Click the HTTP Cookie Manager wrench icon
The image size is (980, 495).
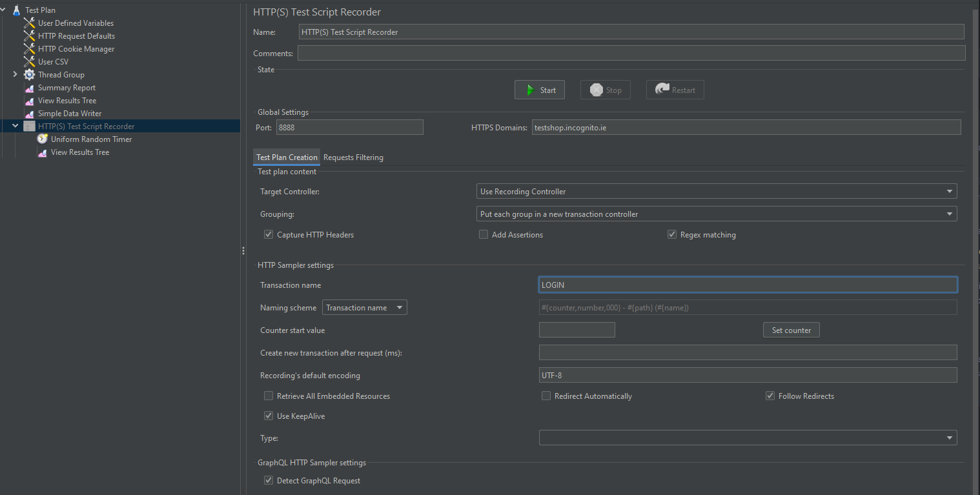tap(29, 49)
